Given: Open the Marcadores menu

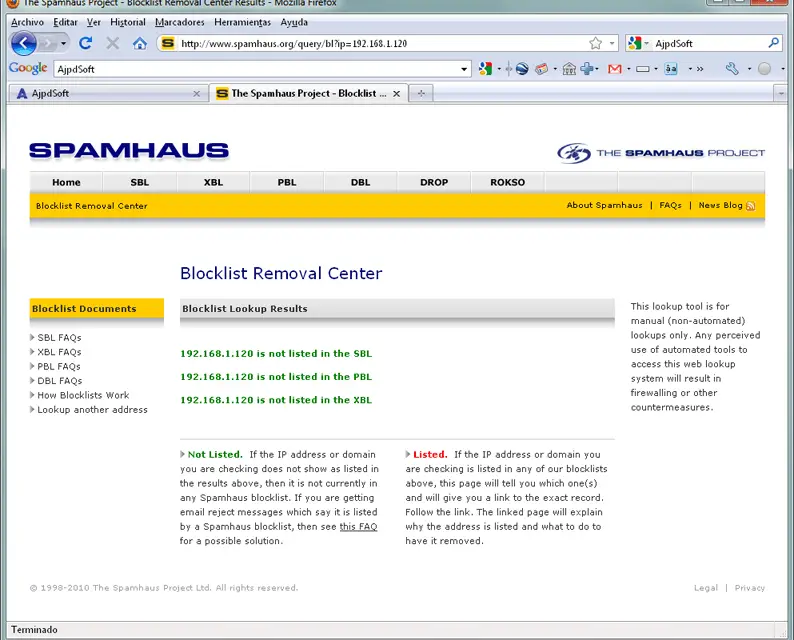Looking at the screenshot, I should coord(180,22).
